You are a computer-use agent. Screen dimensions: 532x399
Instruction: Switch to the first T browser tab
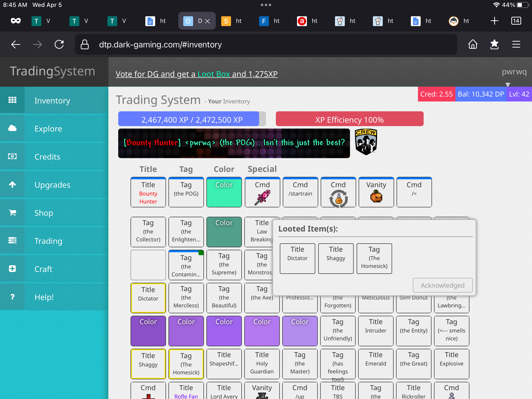click(42, 21)
